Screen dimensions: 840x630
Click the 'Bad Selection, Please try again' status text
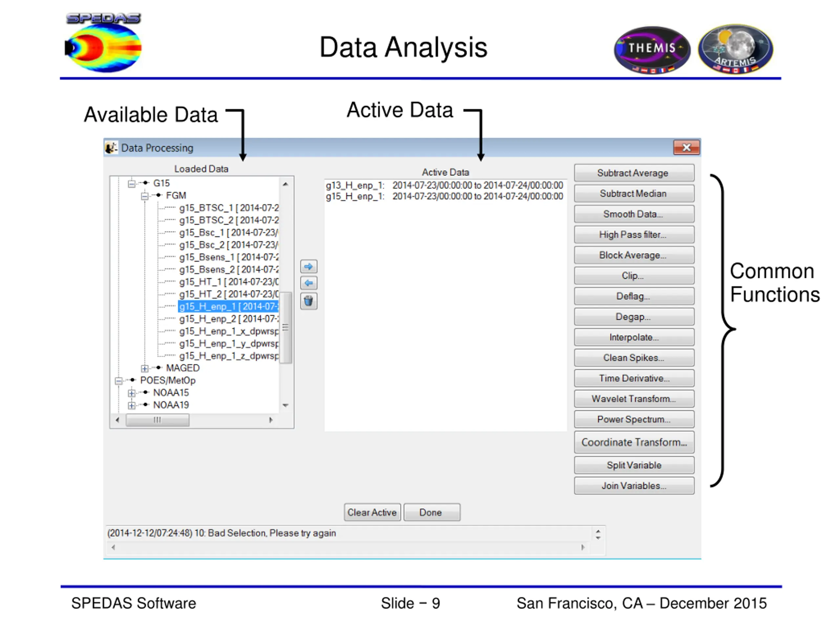[x=272, y=534]
